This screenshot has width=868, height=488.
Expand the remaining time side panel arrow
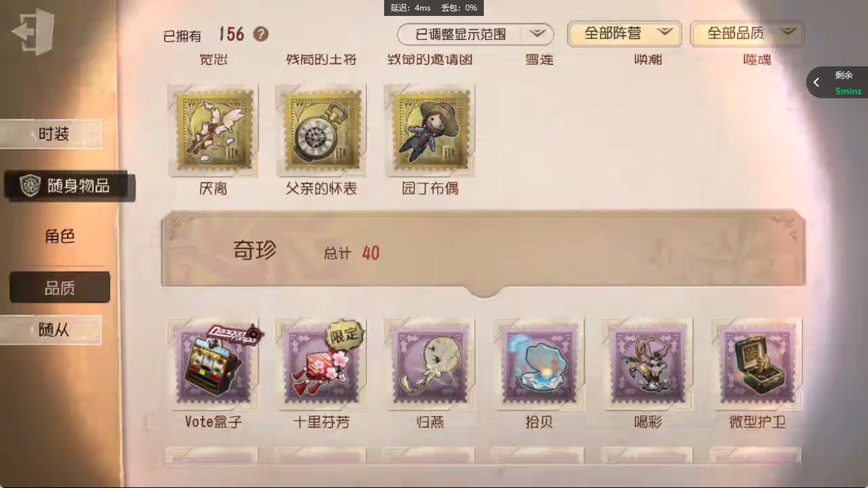click(x=817, y=82)
